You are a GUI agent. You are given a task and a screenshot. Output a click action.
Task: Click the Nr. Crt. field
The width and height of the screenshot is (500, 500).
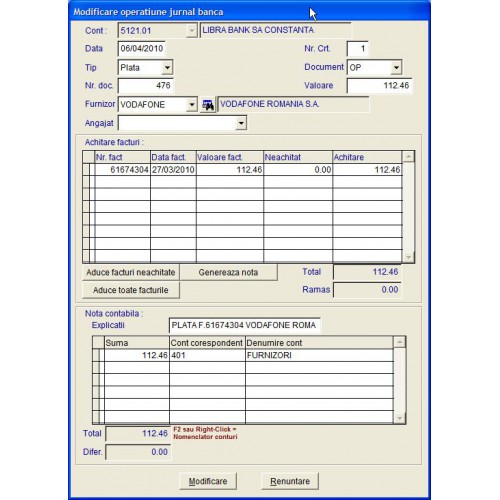point(357,49)
